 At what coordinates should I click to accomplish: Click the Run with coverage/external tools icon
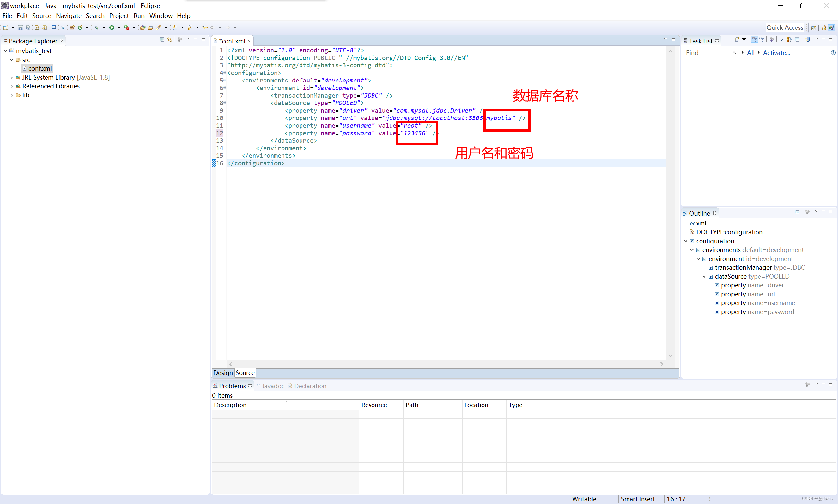tap(126, 27)
